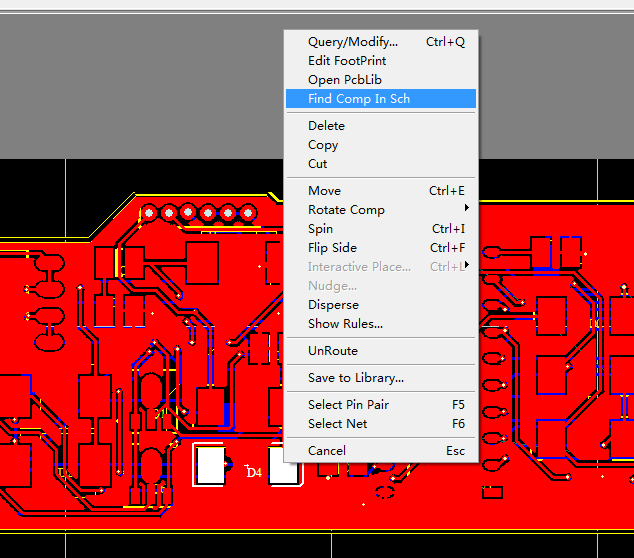The image size is (634, 558).
Task: Choose Save to Library
Action: (x=355, y=378)
